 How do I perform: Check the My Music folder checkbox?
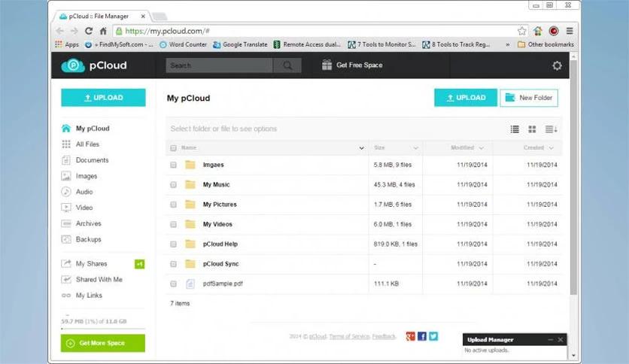[173, 185]
